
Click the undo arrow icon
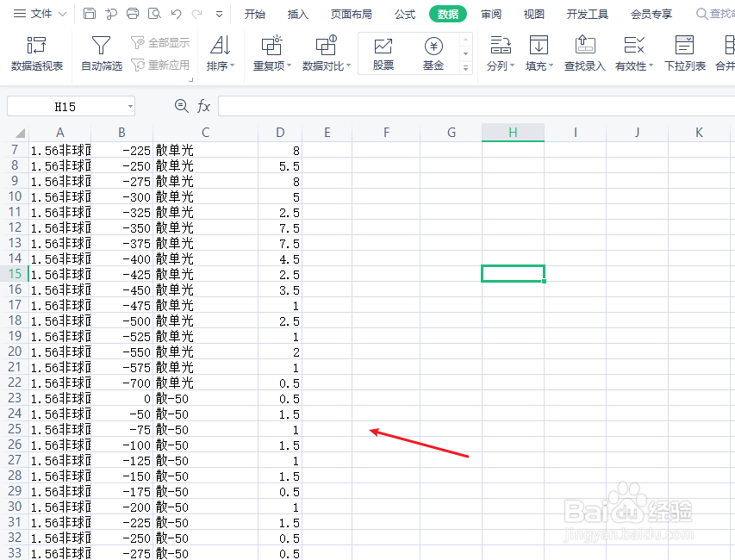(177, 14)
